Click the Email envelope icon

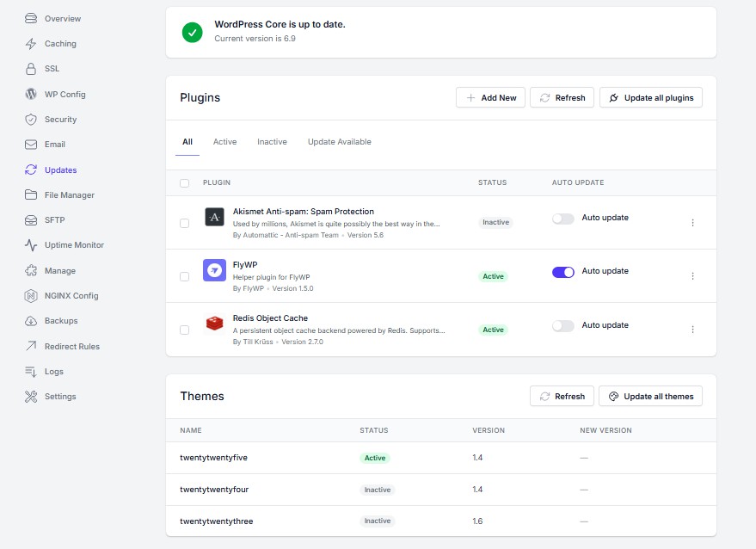coord(31,145)
